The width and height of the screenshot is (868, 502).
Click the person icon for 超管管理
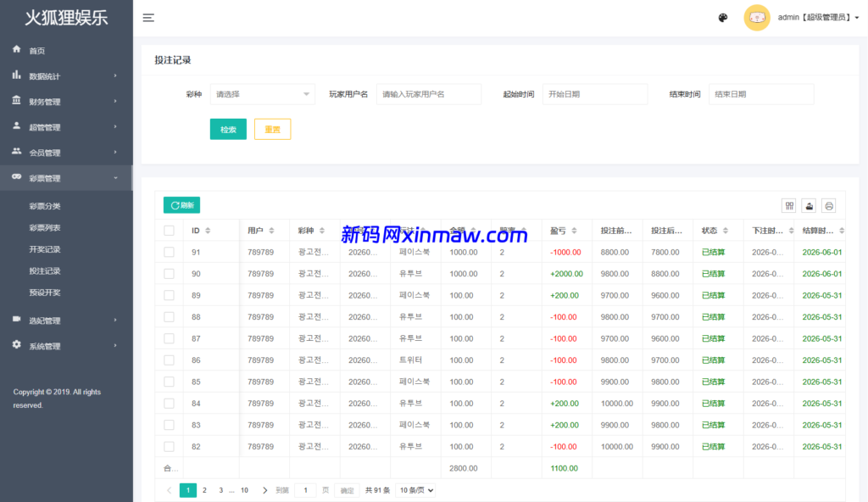click(x=17, y=126)
